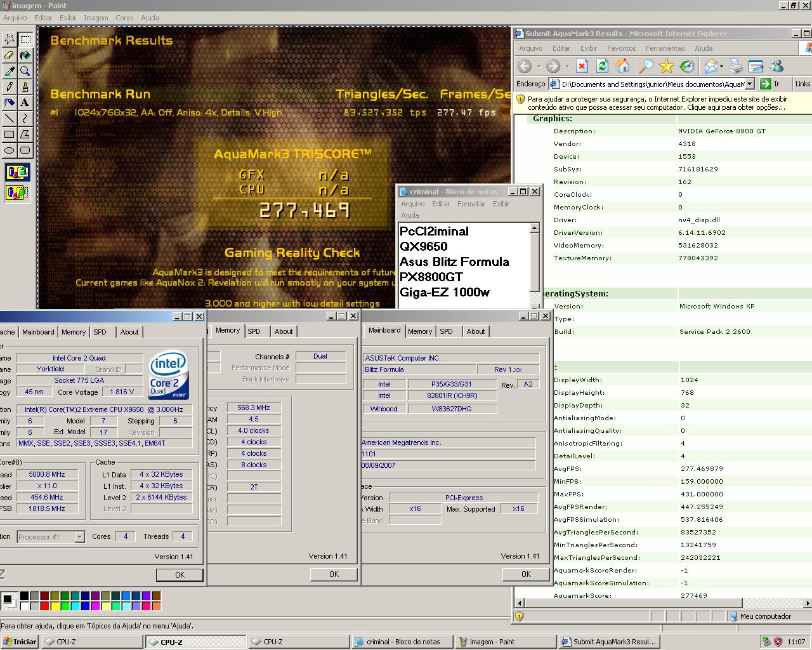Pick the black color swatch in Paint palette
The image size is (812, 650).
(24, 596)
